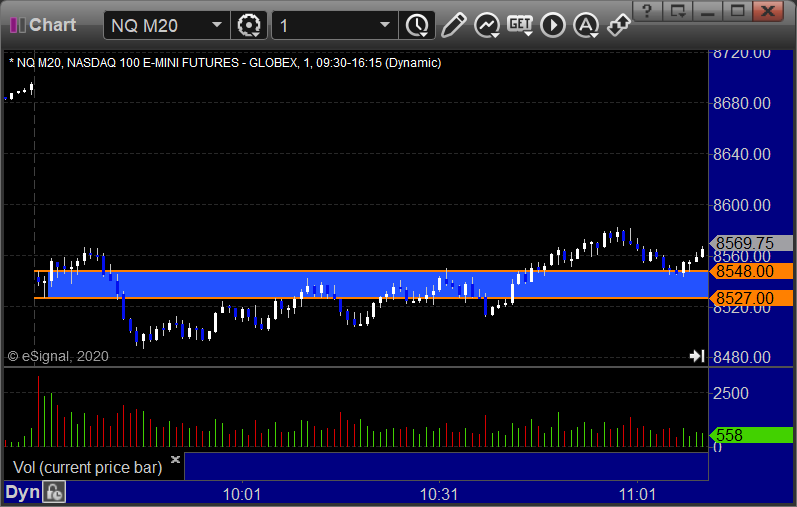Select the pencil drawing tools icon
The image size is (797, 507).
(x=453, y=25)
